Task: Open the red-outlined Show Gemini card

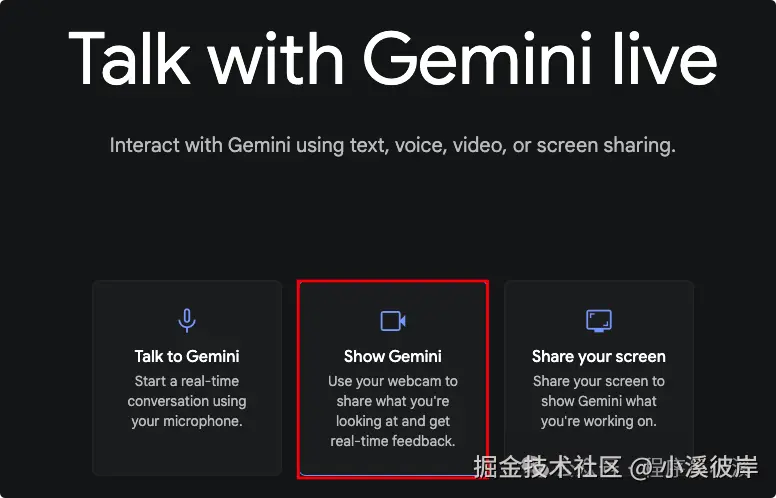Action: (393, 379)
